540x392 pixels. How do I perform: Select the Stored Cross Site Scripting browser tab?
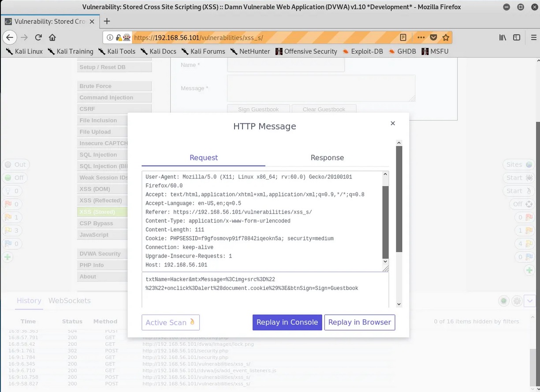pyautogui.click(x=50, y=21)
